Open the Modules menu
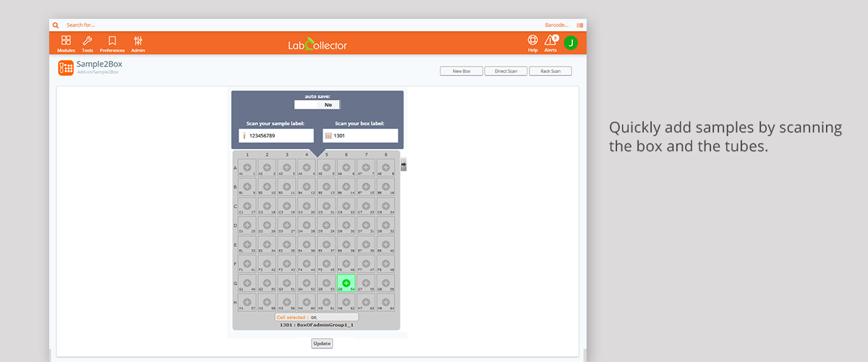 (66, 44)
